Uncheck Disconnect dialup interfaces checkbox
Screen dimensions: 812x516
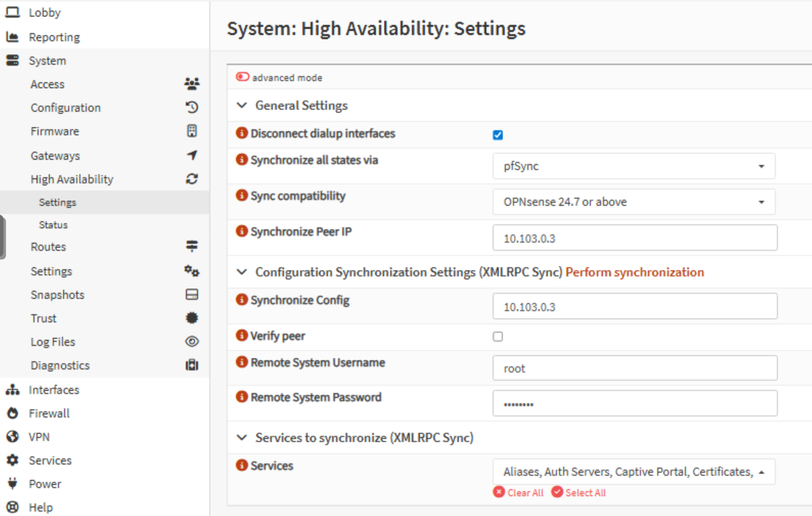pos(498,135)
